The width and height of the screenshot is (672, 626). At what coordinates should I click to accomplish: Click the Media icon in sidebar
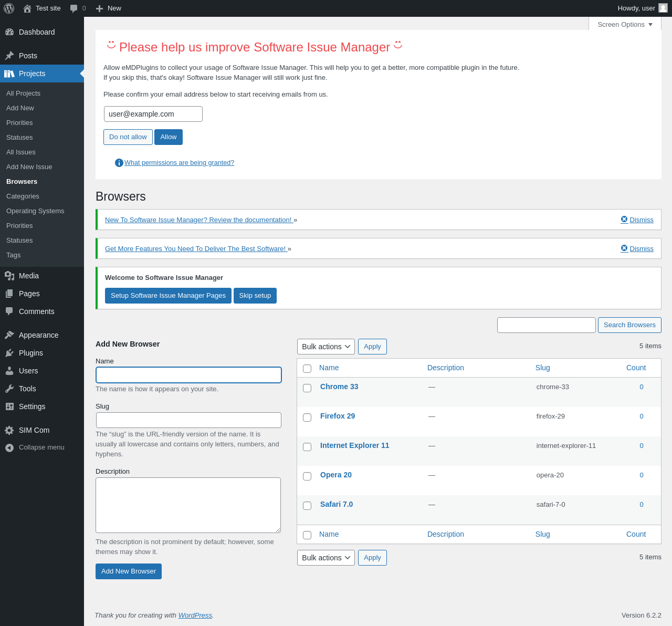(9, 276)
